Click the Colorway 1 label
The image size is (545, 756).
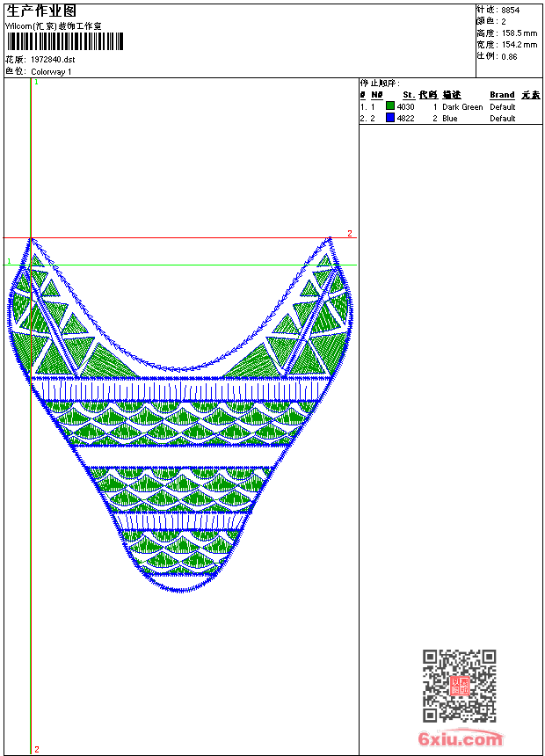coord(52,71)
